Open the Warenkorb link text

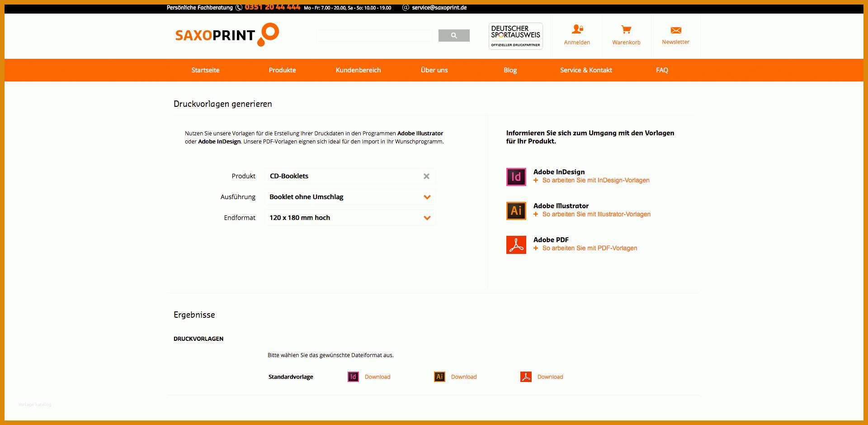pos(626,43)
